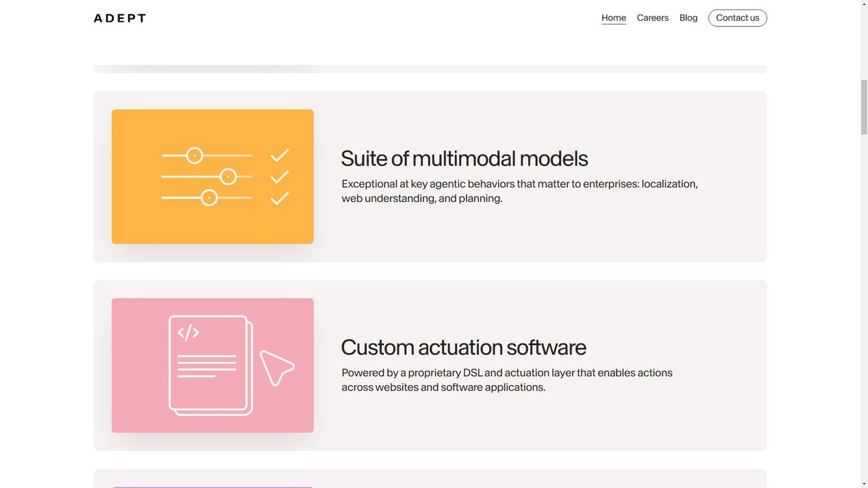868x488 pixels.
Task: Click the orange sliders illustration
Action: pyautogui.click(x=212, y=176)
